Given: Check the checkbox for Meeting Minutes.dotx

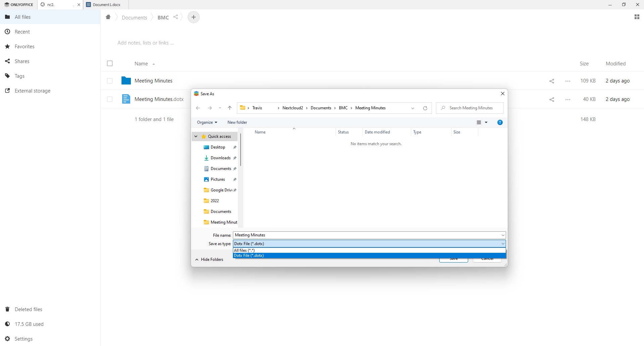Looking at the screenshot, I should click(x=110, y=99).
